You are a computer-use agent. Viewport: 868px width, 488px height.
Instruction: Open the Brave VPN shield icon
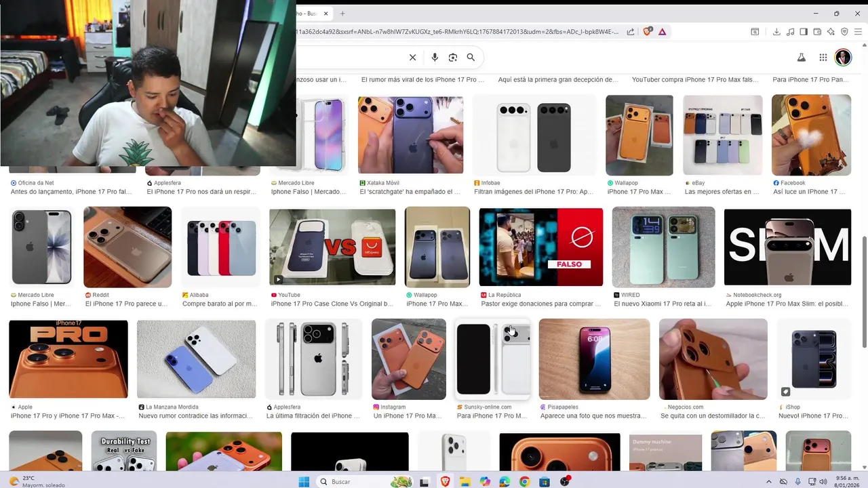point(844,32)
